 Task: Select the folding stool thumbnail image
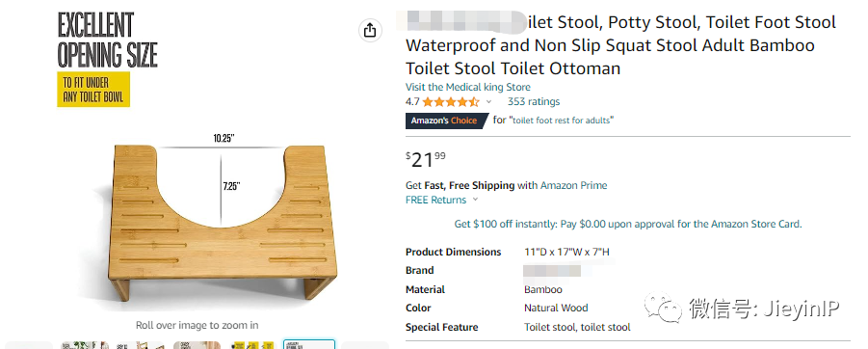(x=141, y=344)
